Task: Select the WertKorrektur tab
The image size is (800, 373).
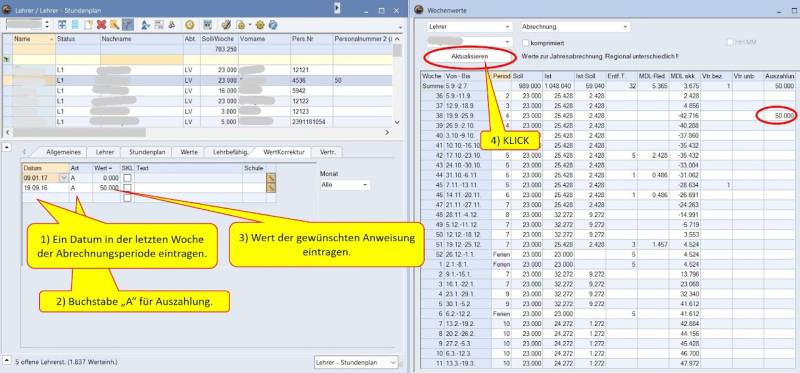Action: tap(284, 152)
